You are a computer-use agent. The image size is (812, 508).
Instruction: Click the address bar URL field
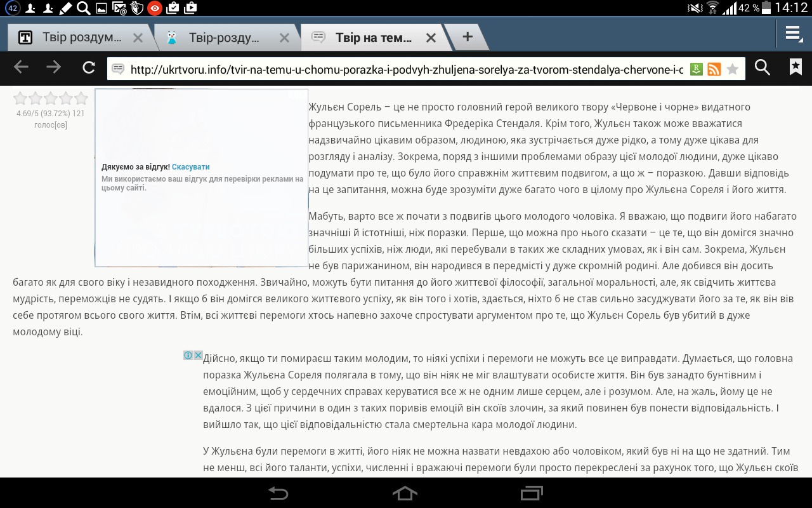click(407, 69)
